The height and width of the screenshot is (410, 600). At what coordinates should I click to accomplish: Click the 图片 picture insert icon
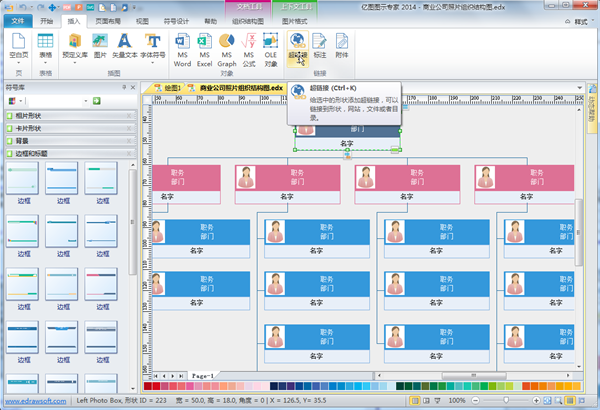click(x=100, y=46)
